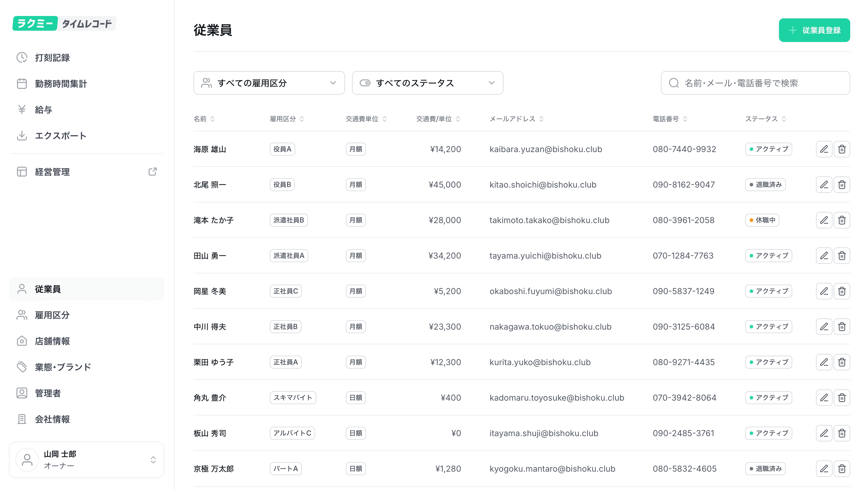The image size is (868, 490).
Task: Go to 打刻記録 in sidebar
Action: click(52, 58)
